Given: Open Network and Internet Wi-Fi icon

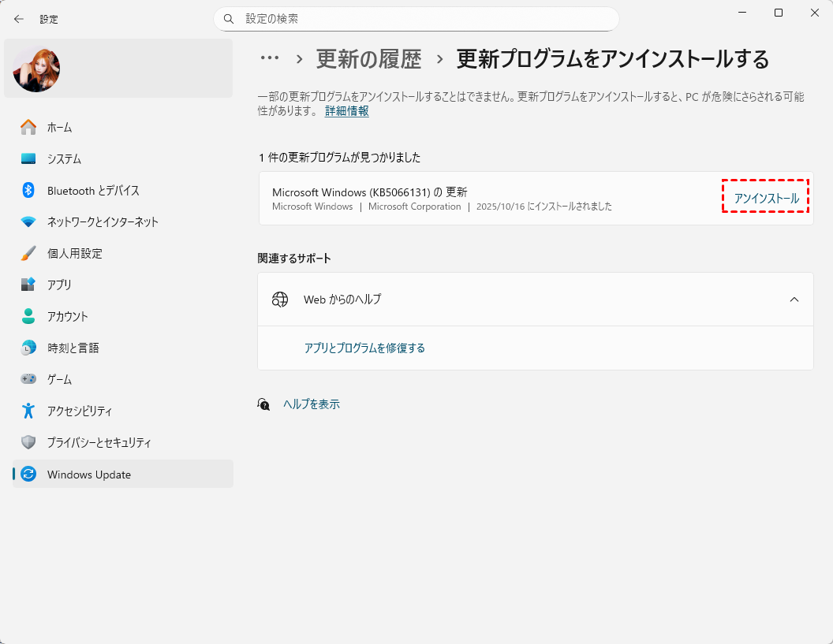Looking at the screenshot, I should 28,221.
